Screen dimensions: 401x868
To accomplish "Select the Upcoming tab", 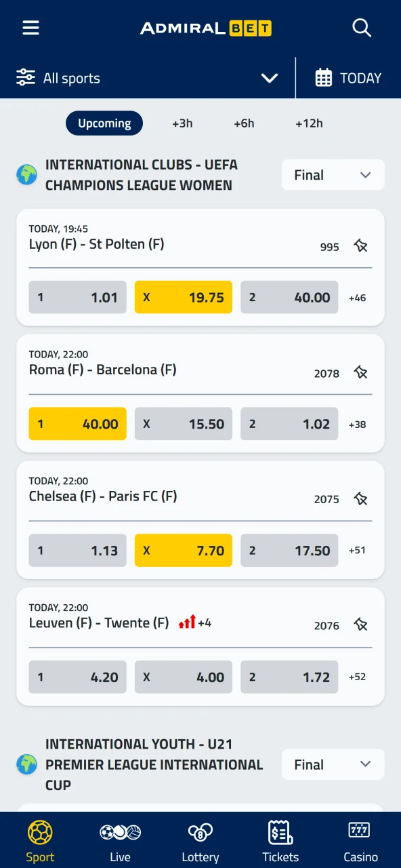I will point(104,123).
